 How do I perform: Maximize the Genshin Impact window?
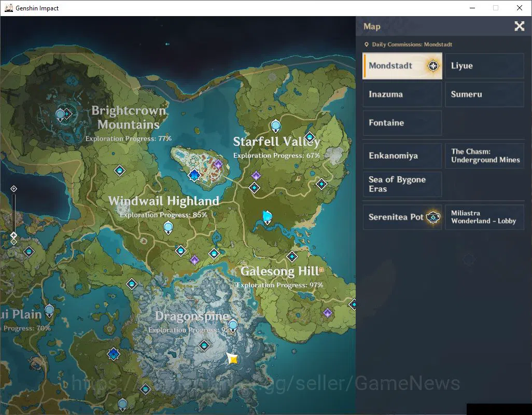coord(496,8)
